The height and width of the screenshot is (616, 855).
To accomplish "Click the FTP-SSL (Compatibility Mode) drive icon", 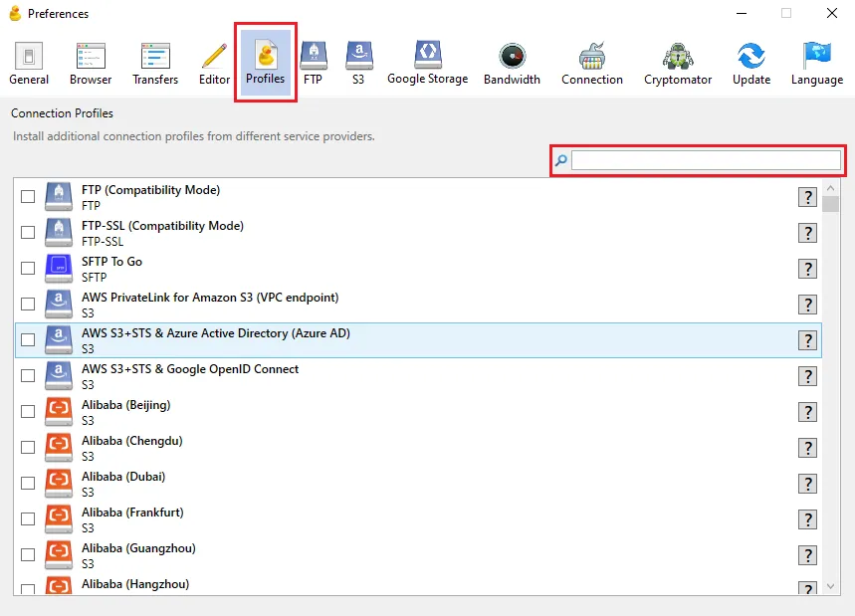I will click(x=59, y=232).
